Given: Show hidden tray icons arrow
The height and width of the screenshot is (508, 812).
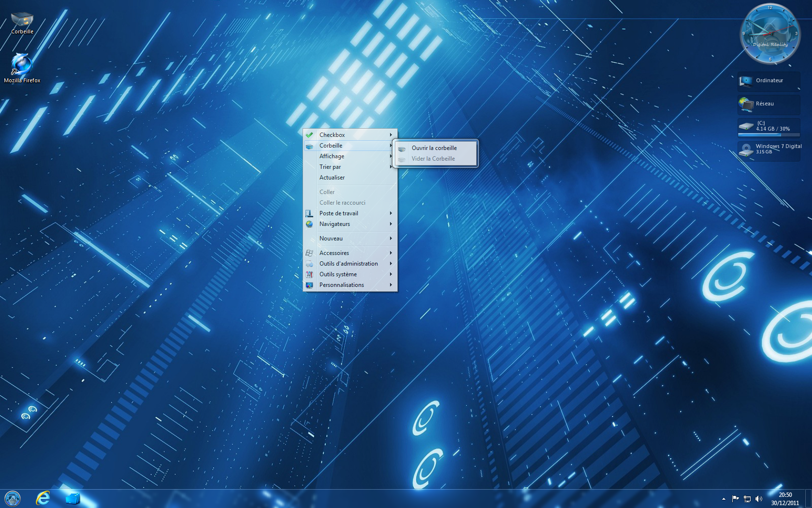Looking at the screenshot, I should [x=724, y=499].
